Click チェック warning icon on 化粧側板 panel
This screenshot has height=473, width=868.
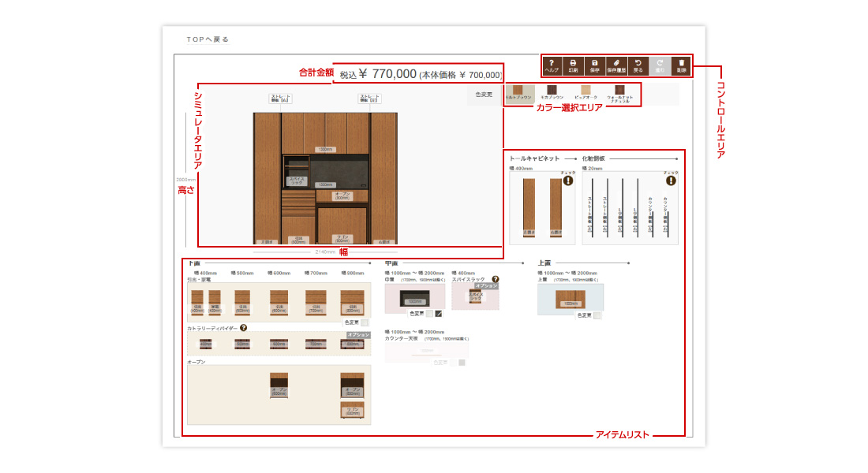[671, 180]
